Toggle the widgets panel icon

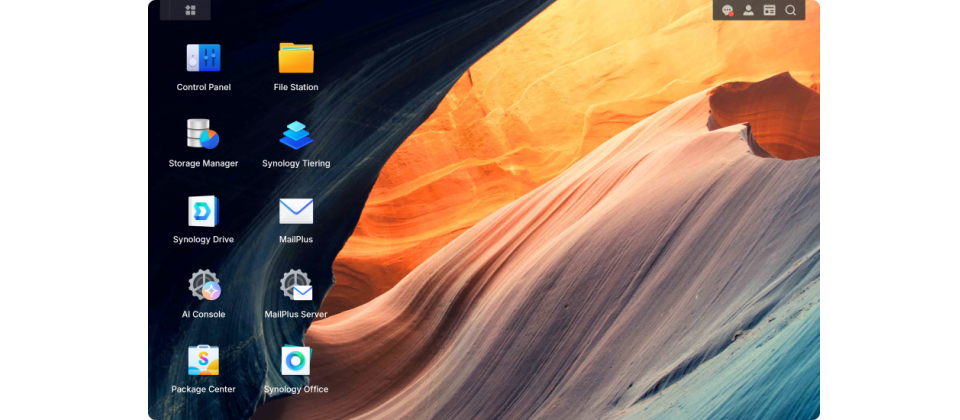tap(769, 10)
